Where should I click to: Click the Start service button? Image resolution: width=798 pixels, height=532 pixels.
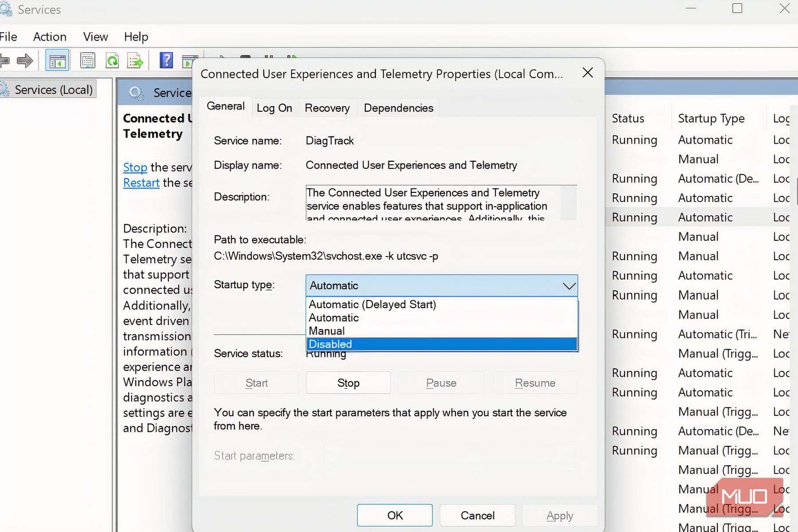[x=256, y=383]
